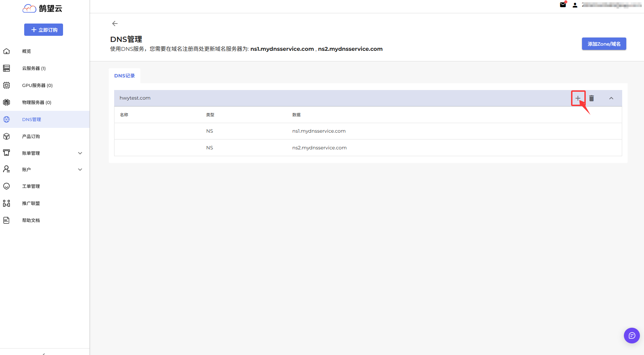This screenshot has height=355, width=644.
Task: Click the 添加Zone/域名 button
Action: click(603, 44)
